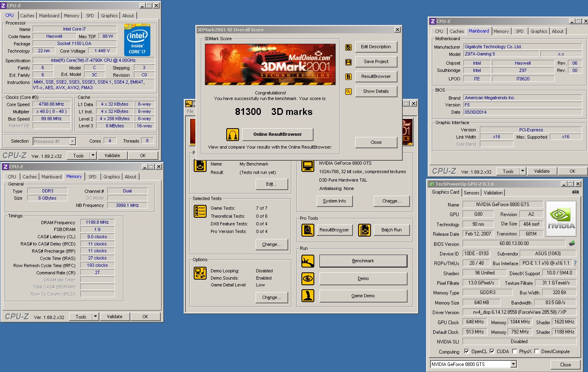Open Graphics tab in CPU-Z Memory window
This screenshot has height=372, width=588.
coord(112,177)
